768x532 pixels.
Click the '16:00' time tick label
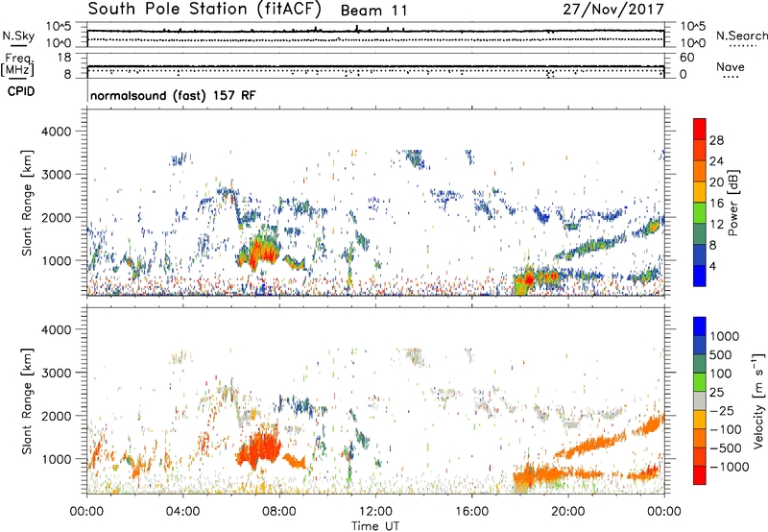coord(471,512)
